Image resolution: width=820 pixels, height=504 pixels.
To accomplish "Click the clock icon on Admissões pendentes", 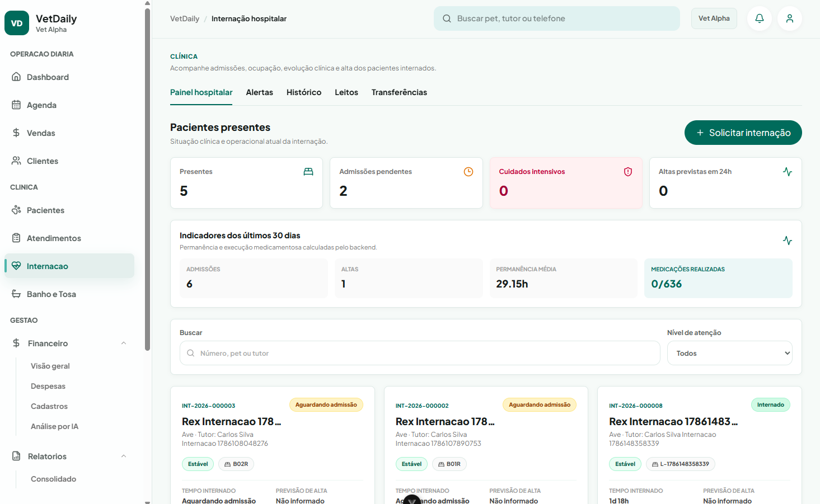I will pos(468,172).
